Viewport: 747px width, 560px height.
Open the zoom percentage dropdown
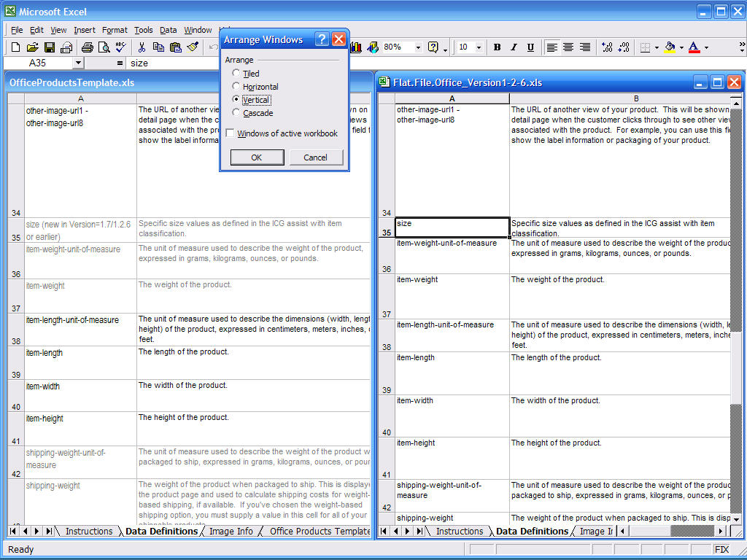click(418, 47)
